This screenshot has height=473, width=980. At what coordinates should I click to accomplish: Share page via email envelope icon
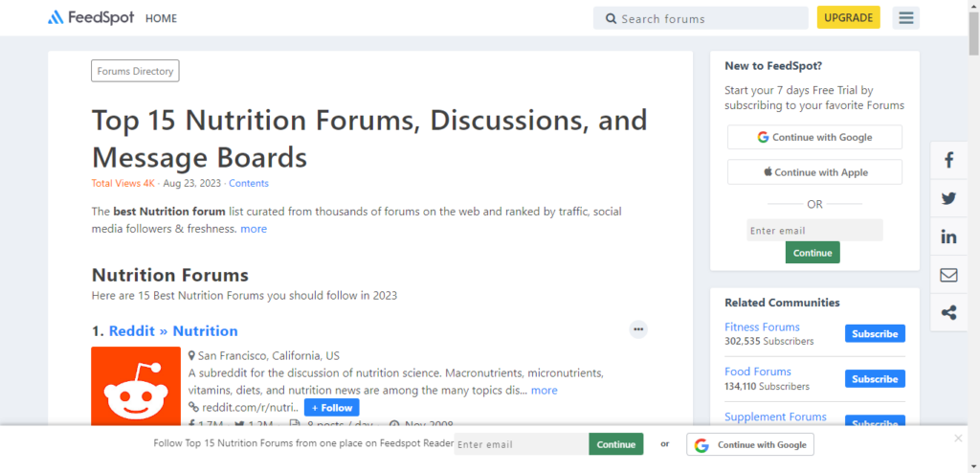tap(948, 275)
